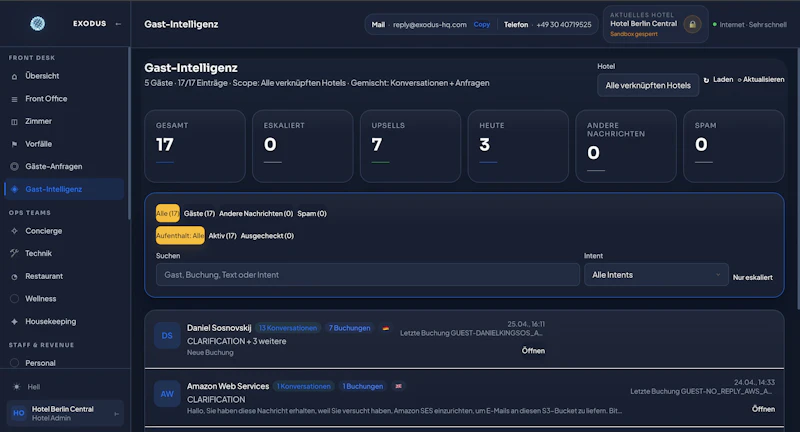Click the sandbox lock icon

click(692, 24)
